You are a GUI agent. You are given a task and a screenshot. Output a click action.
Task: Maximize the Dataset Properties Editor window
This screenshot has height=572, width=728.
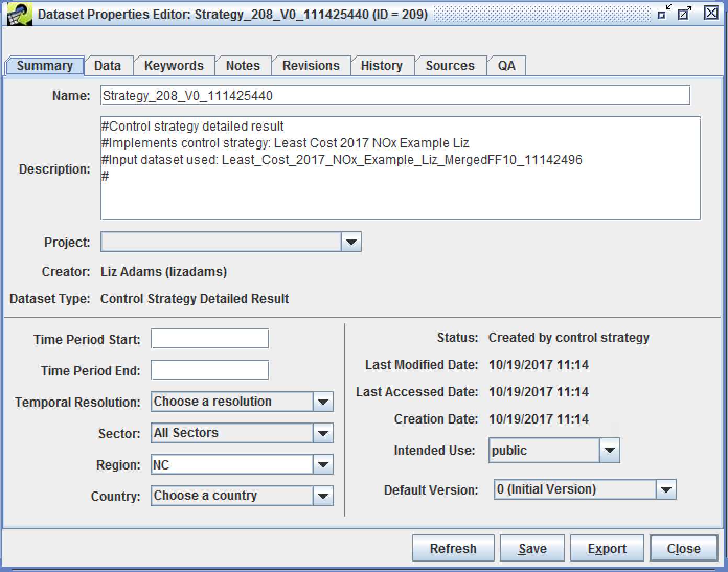click(685, 14)
